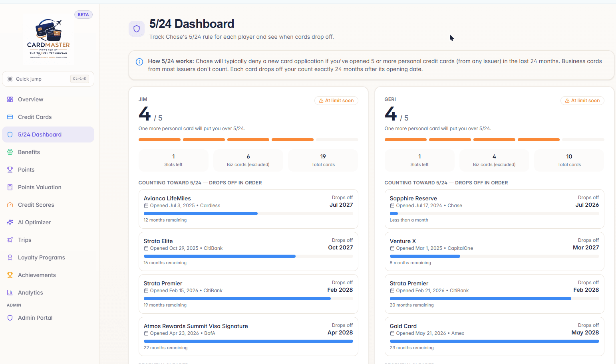
Task: Open Jim's Strata Elite card entry
Action: pyautogui.click(x=248, y=251)
